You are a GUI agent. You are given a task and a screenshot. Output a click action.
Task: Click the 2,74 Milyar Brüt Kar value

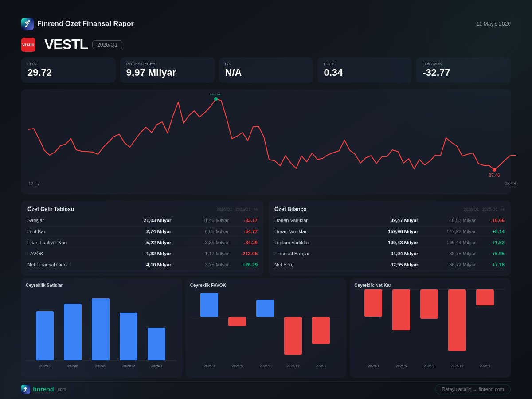(x=159, y=231)
